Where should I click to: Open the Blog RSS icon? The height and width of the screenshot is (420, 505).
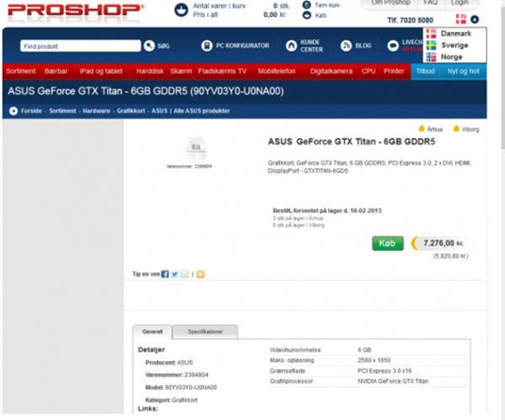point(346,46)
